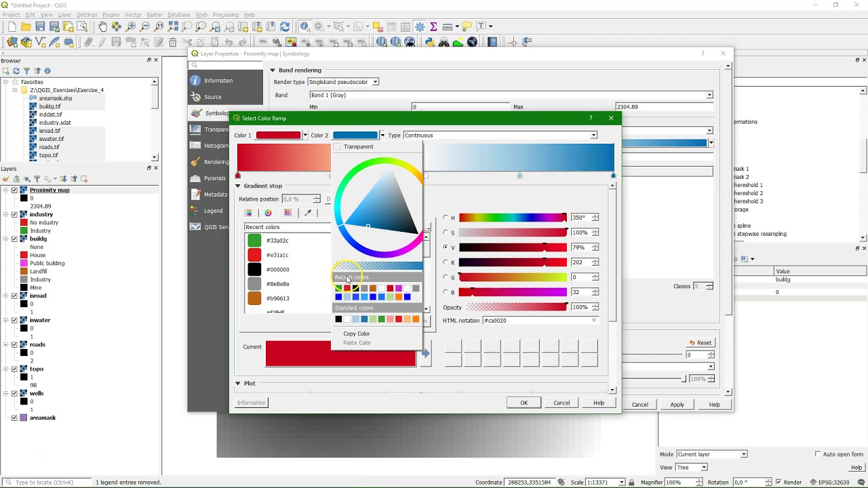The height and width of the screenshot is (488, 868).
Task: Click the Reset button
Action: tap(701, 343)
